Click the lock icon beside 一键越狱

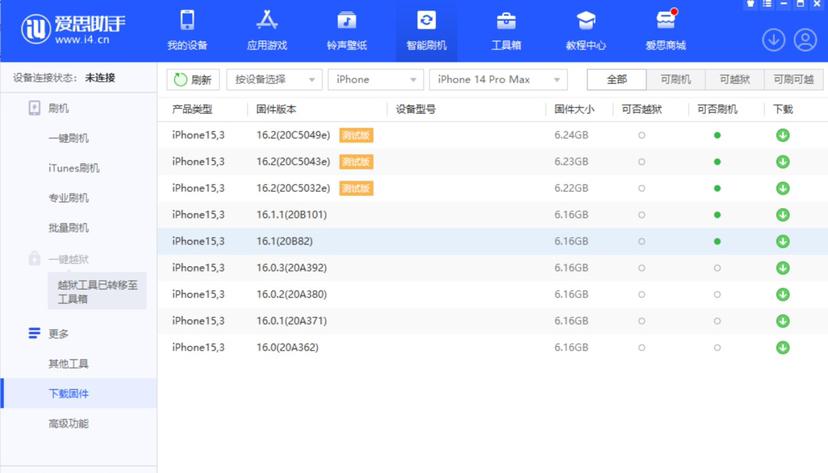(34, 259)
